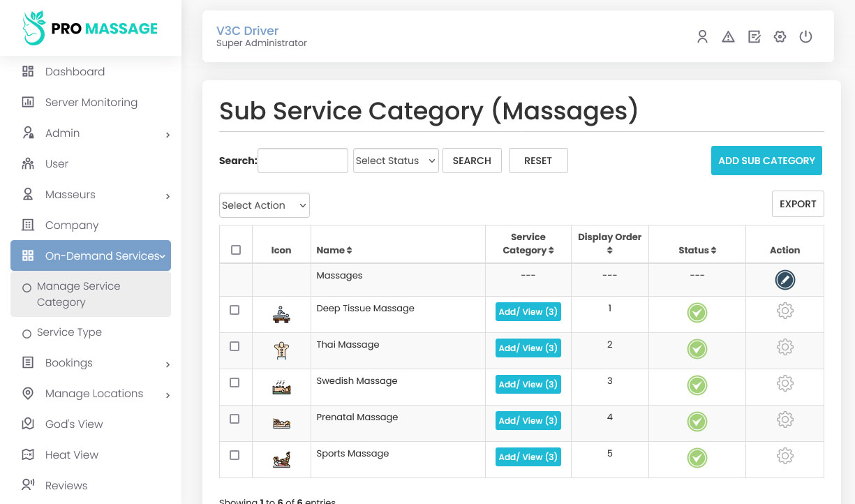Expand the Manage Locations sidebar menu
The height and width of the screenshot is (504, 855).
[x=91, y=394]
